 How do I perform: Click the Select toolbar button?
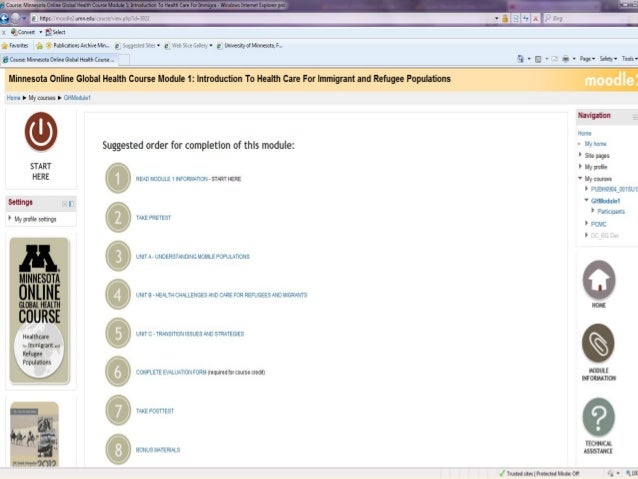click(55, 32)
